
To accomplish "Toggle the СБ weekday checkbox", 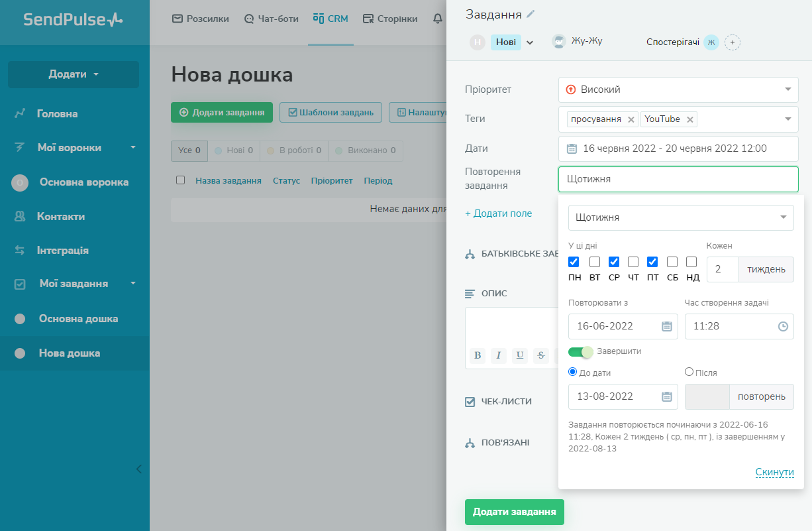I will pos(672,262).
